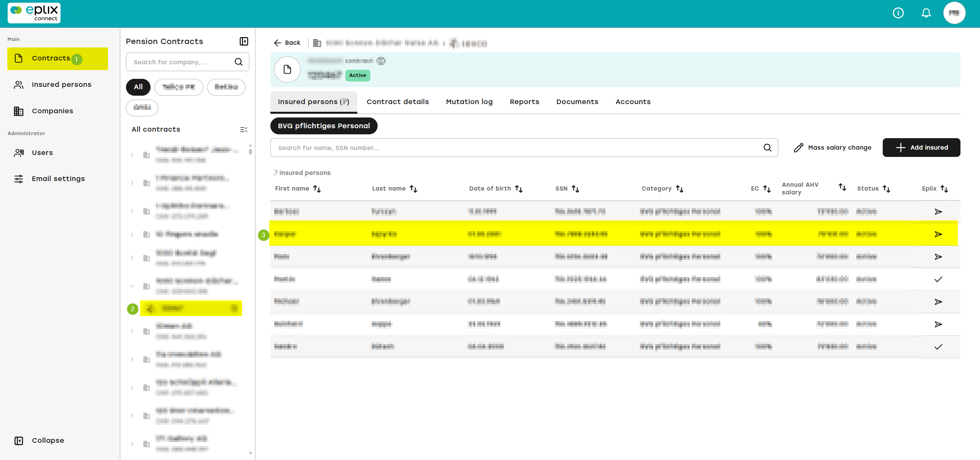Sort the table by Date of birth

[x=519, y=189]
